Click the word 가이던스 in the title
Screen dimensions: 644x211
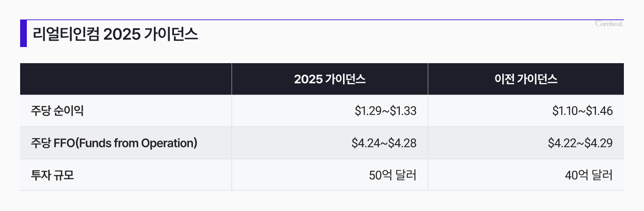tap(171, 35)
